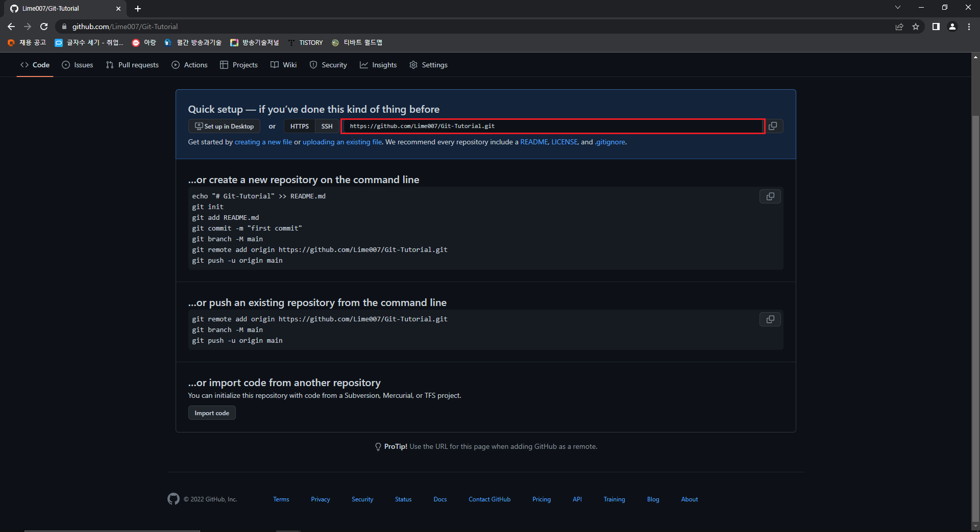Screen dimensions: 980x532
Task: Click the Import code button
Action: (212, 413)
